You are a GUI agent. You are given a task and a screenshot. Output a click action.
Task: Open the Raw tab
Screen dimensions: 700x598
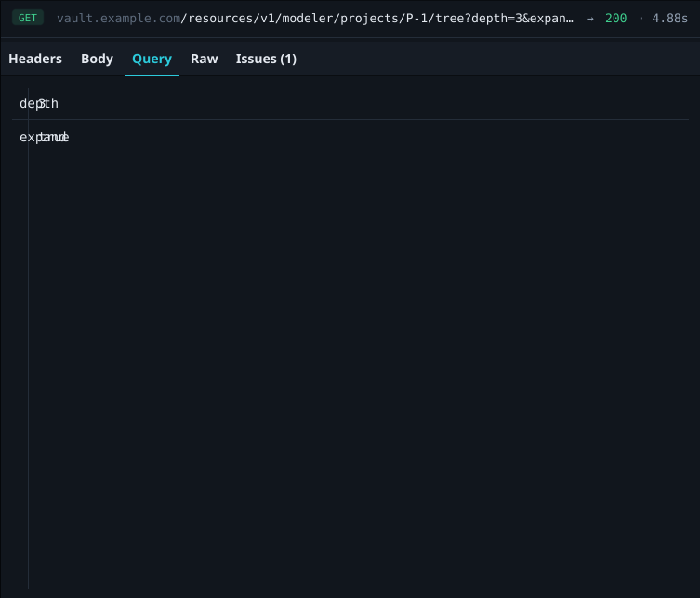(x=204, y=59)
